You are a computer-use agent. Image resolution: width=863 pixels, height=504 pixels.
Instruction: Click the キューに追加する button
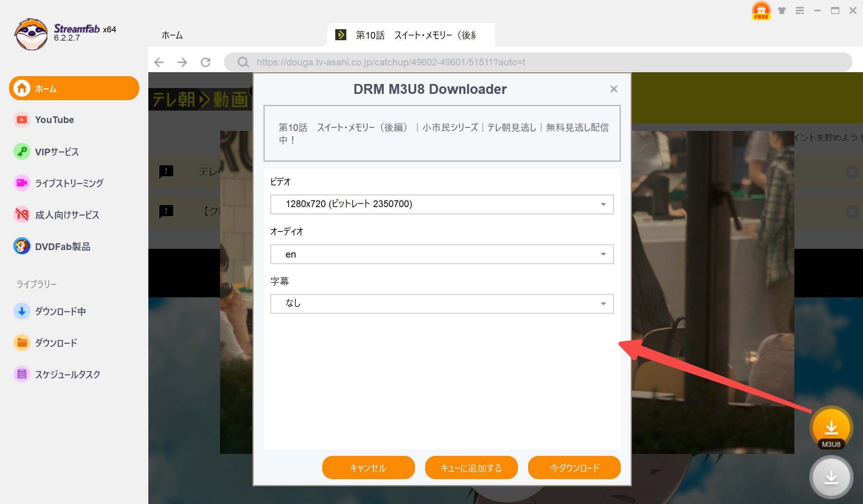point(471,468)
